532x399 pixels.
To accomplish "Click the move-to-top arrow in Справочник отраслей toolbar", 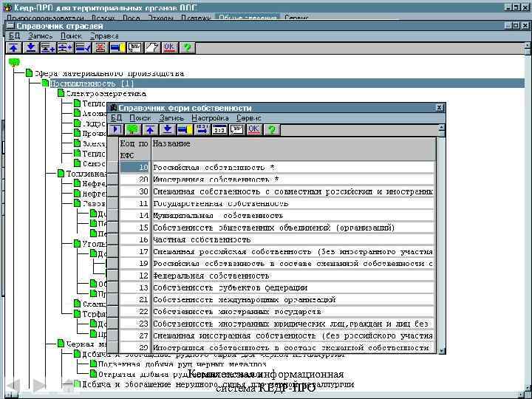I will tap(14, 48).
